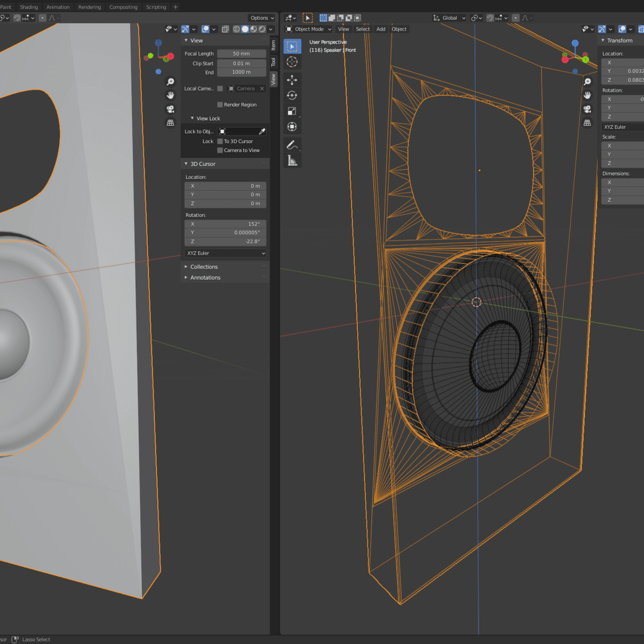
Task: Click the eyedropper in Lock to Object field
Action: click(262, 131)
